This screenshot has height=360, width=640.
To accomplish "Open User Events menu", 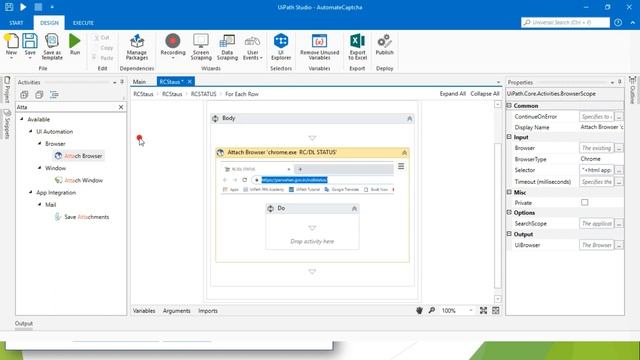I will click(253, 47).
